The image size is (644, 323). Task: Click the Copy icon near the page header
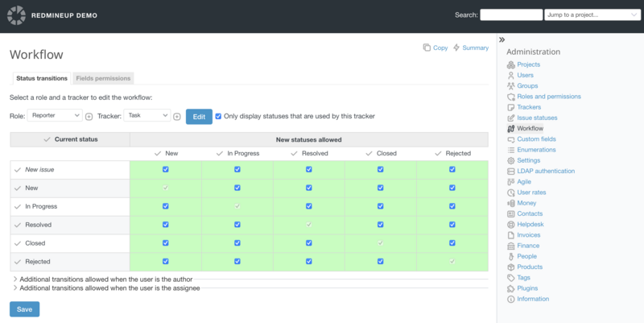427,48
